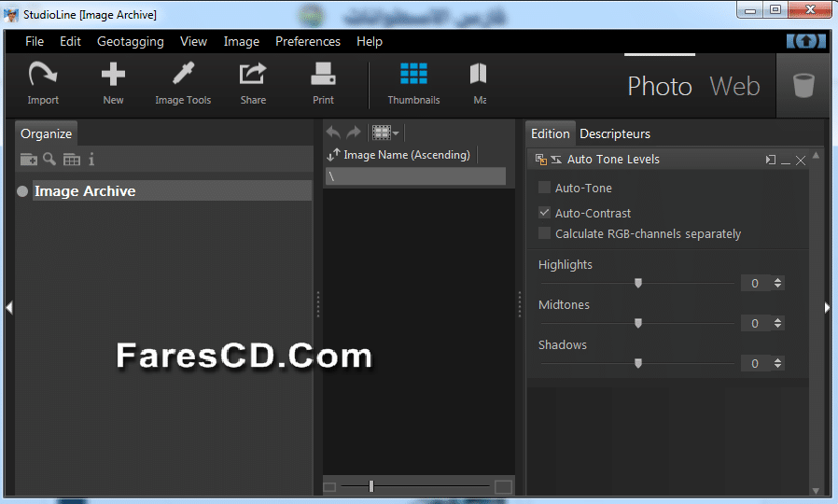Open the Geotagging menu
Viewport: 838px width, 504px height.
click(131, 41)
